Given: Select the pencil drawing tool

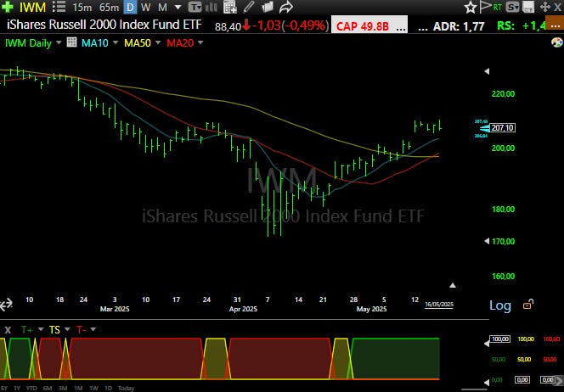Looking at the screenshot, I should [x=249, y=7].
